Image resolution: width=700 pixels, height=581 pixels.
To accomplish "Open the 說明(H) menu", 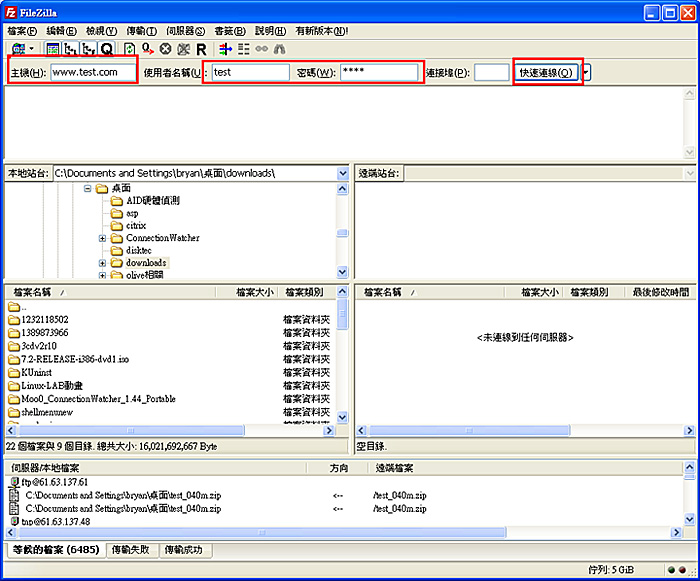I will (271, 31).
